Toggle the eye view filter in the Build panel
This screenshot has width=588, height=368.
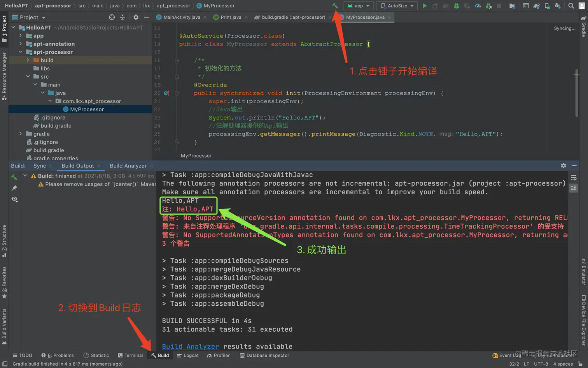tap(14, 199)
